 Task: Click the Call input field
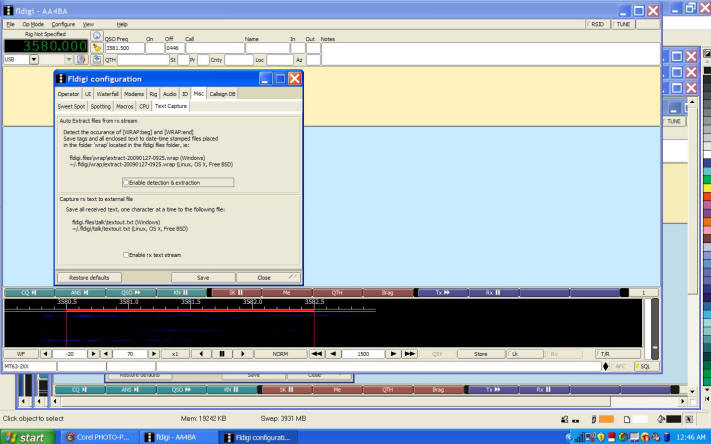[214, 48]
